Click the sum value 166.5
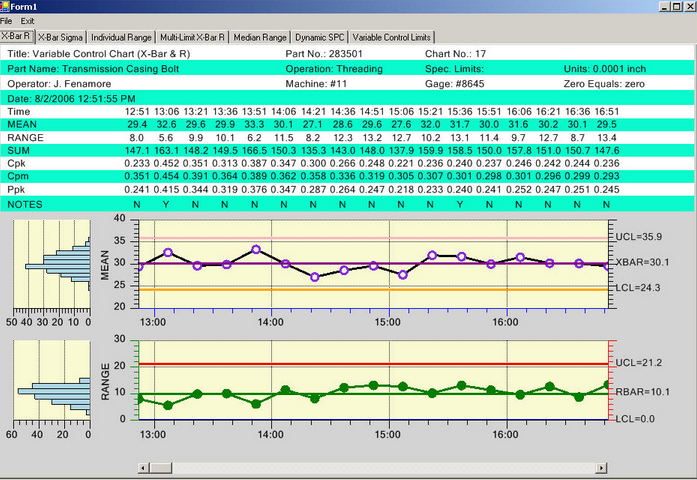697x480 pixels. 254,150
